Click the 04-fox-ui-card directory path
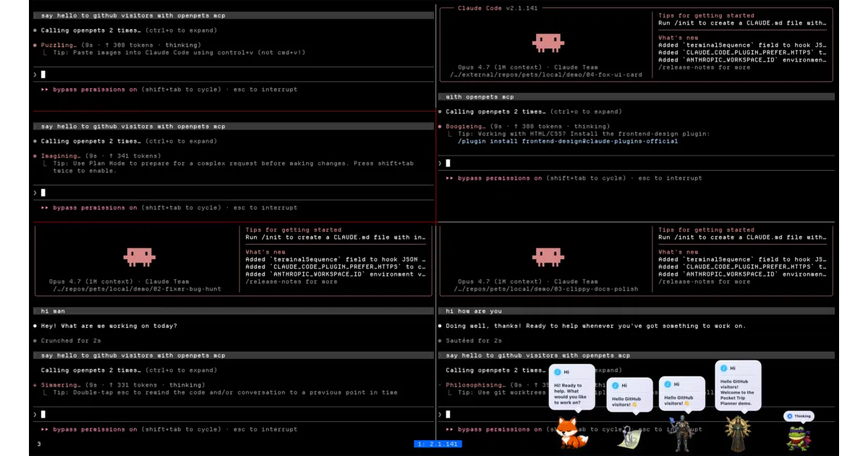The width and height of the screenshot is (868, 456). (x=545, y=75)
